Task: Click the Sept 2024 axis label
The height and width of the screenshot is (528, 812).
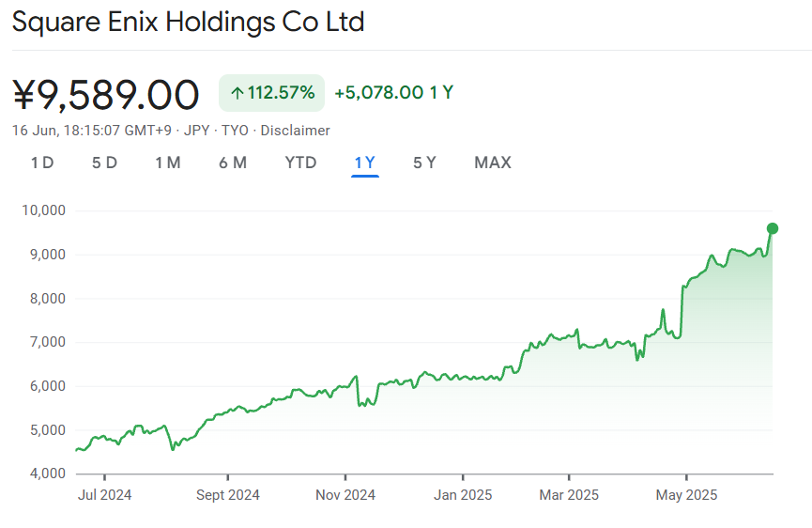Action: coord(228,495)
